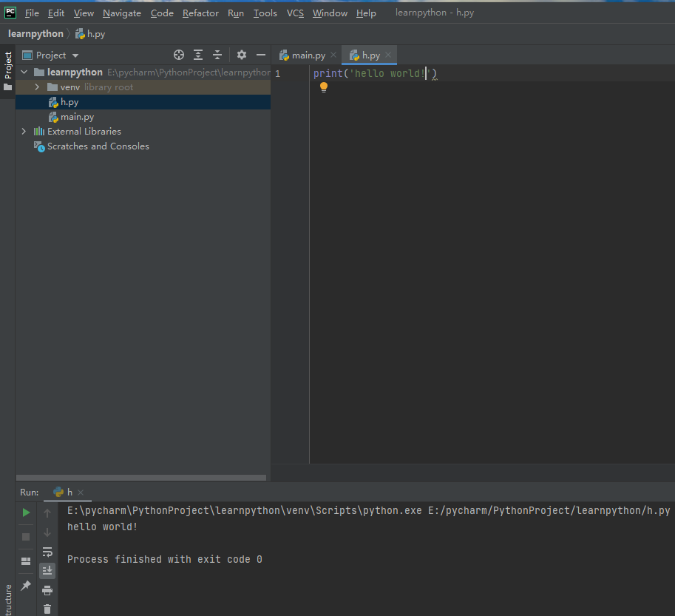Open the Project view dropdown
The width and height of the screenshot is (675, 616).
pyautogui.click(x=51, y=55)
